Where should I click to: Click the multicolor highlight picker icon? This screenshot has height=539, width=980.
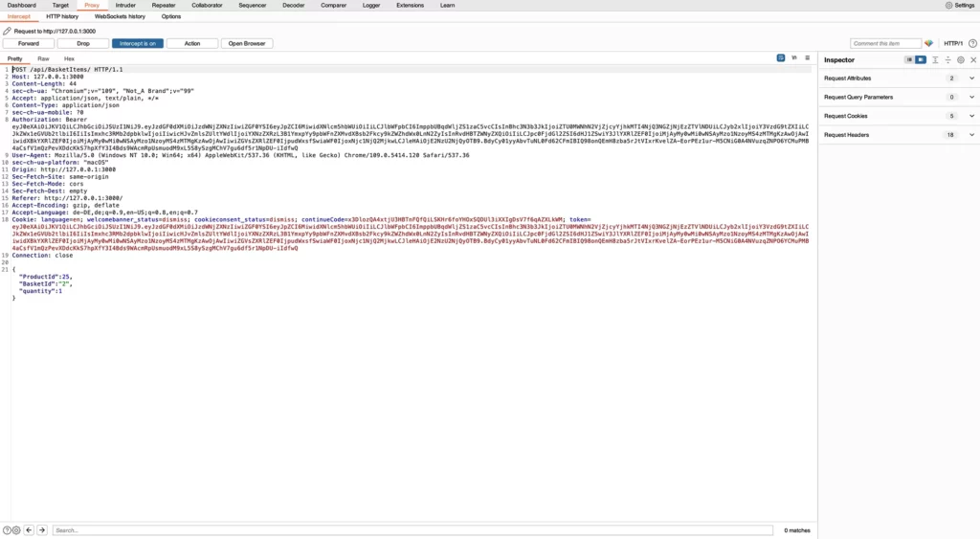[x=928, y=43]
